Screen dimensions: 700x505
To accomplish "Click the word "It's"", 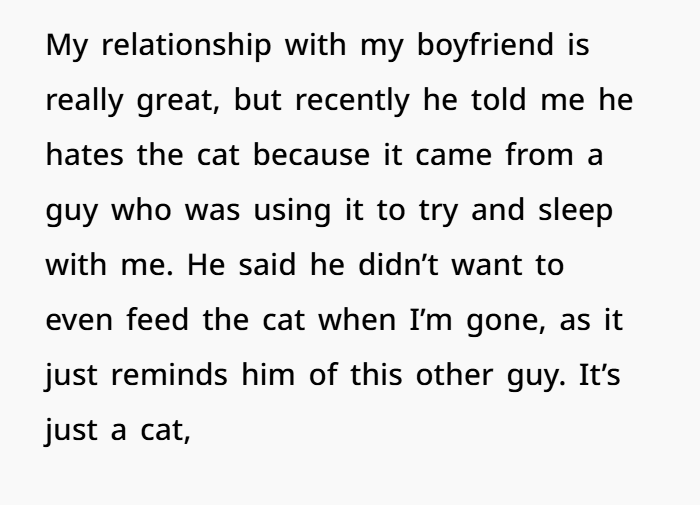I will tap(600, 374).
